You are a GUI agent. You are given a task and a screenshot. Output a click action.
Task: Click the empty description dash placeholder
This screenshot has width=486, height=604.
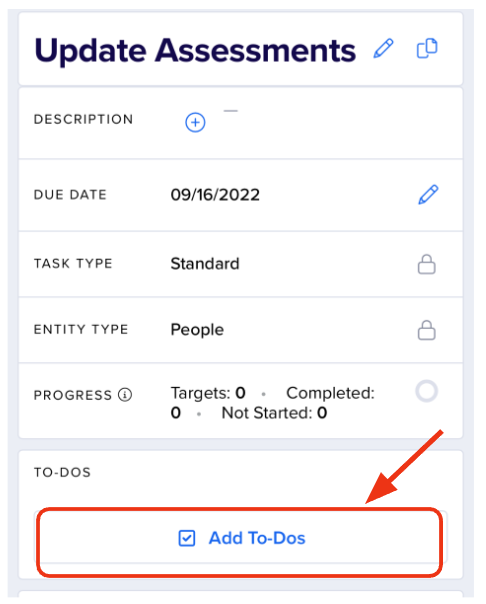[x=231, y=111]
